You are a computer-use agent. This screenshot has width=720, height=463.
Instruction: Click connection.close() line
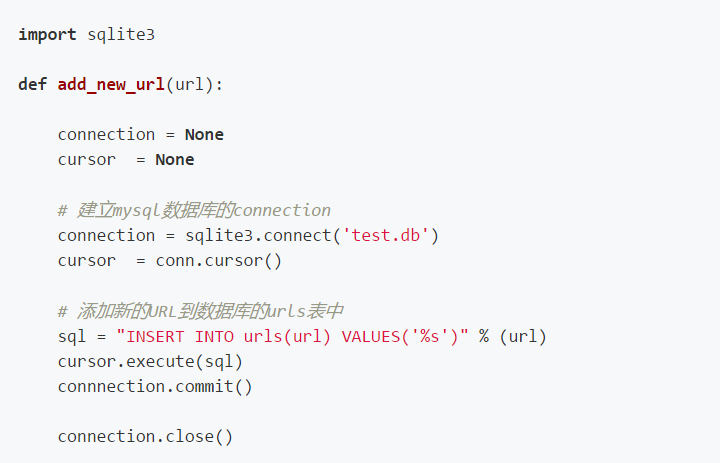146,437
